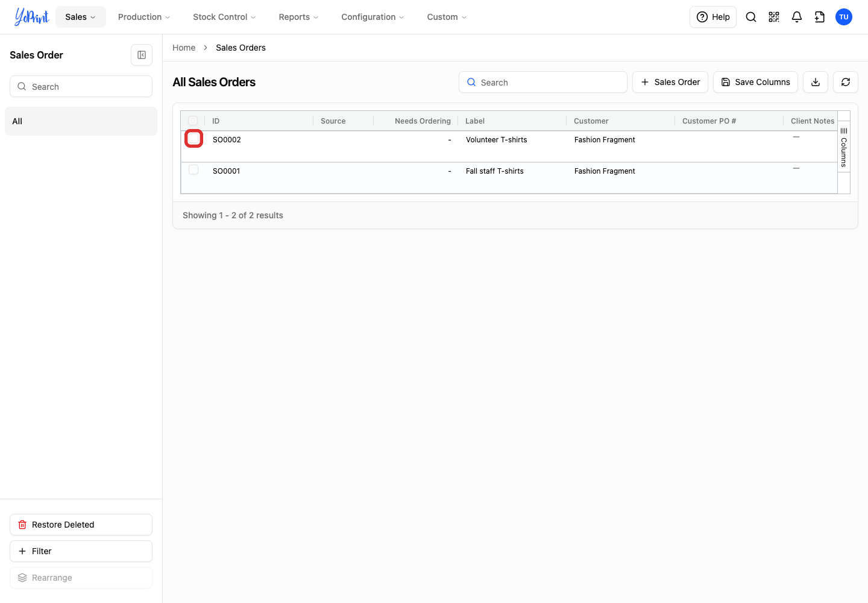Screen dimensions: 868x603
Task: Go to Home breadcrumb
Action: (184, 48)
